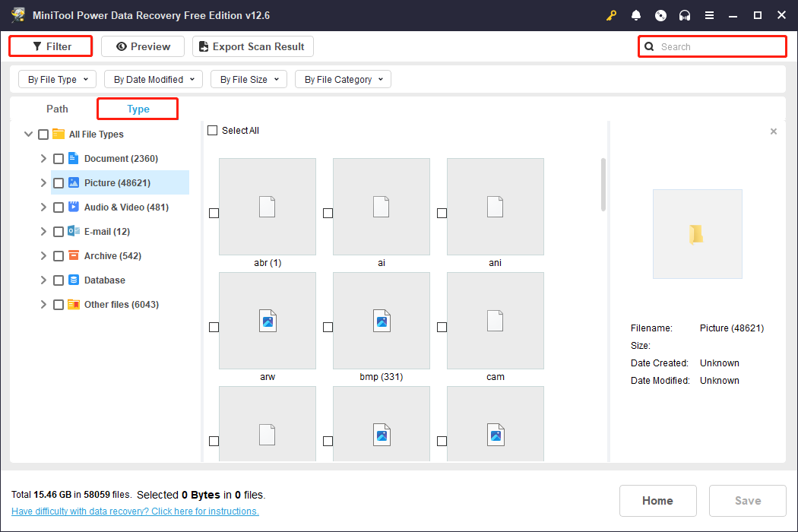Image resolution: width=798 pixels, height=532 pixels.
Task: Check the Document file type checkbox
Action: 58,158
